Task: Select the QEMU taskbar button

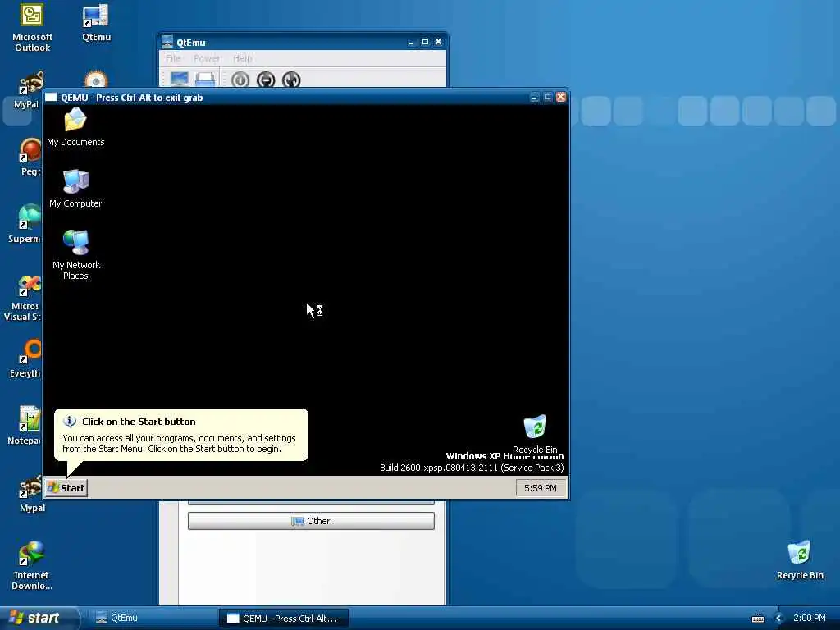Action: coord(283,619)
